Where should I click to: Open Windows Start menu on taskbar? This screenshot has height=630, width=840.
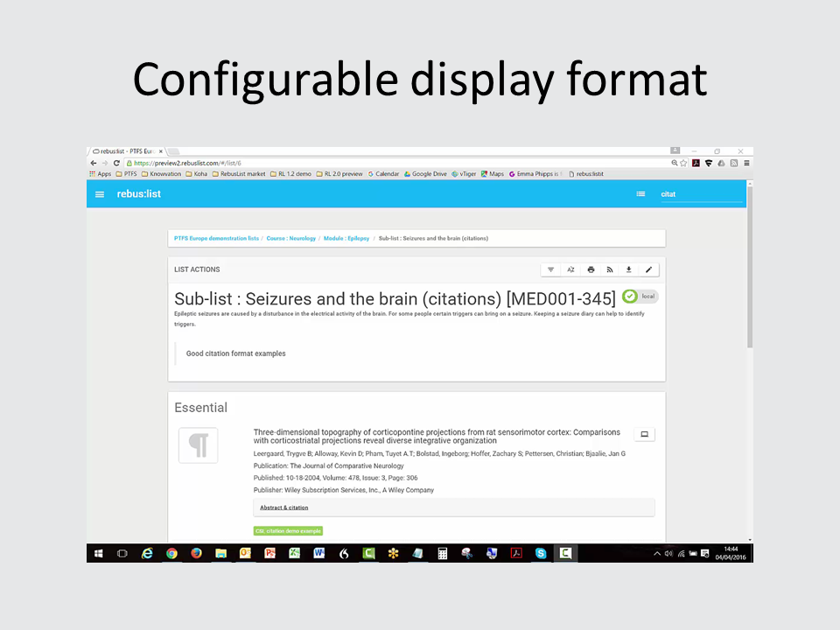click(x=98, y=553)
